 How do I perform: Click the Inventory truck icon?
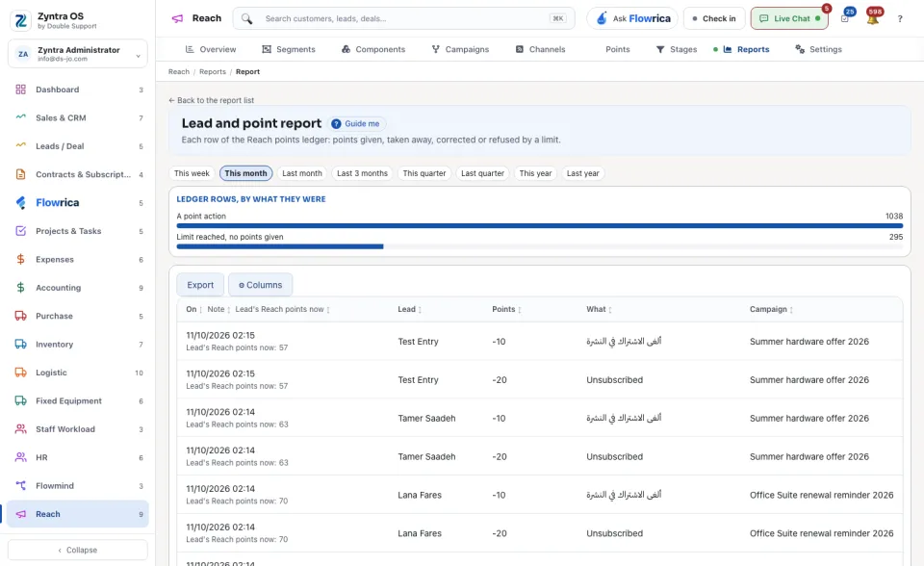pyautogui.click(x=20, y=345)
